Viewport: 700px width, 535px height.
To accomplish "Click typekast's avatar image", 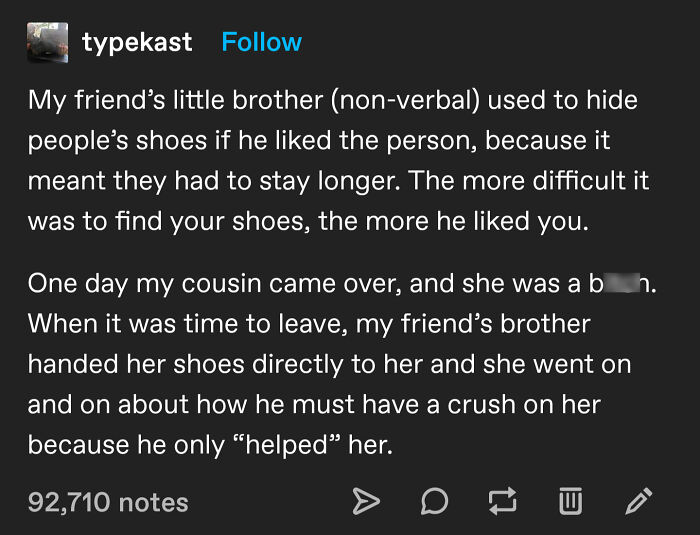I will (48, 42).
